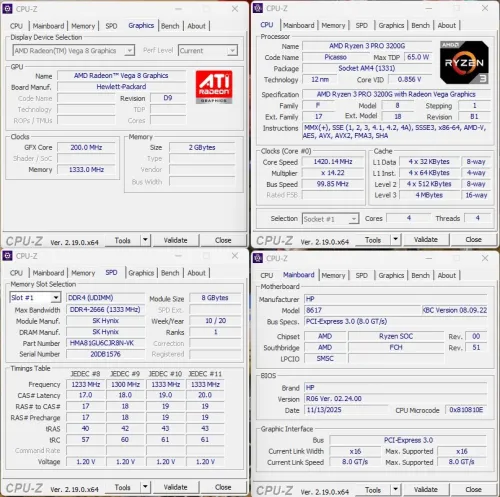Viewport: 500px width, 497px height.
Task: Click the BIOS Version value R06 Ver. 02.24.00
Action: click(395, 399)
